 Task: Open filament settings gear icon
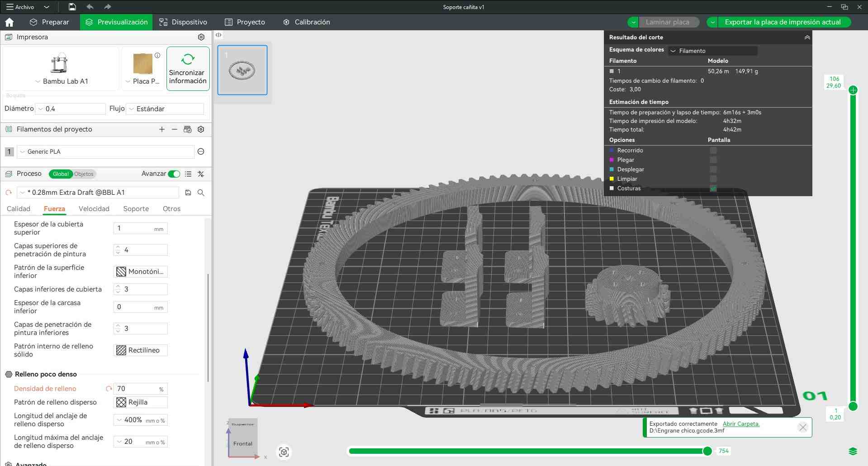pyautogui.click(x=201, y=129)
